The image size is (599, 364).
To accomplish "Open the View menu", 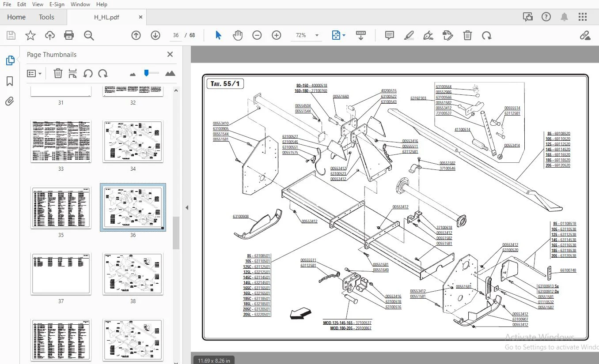I will pos(38,4).
